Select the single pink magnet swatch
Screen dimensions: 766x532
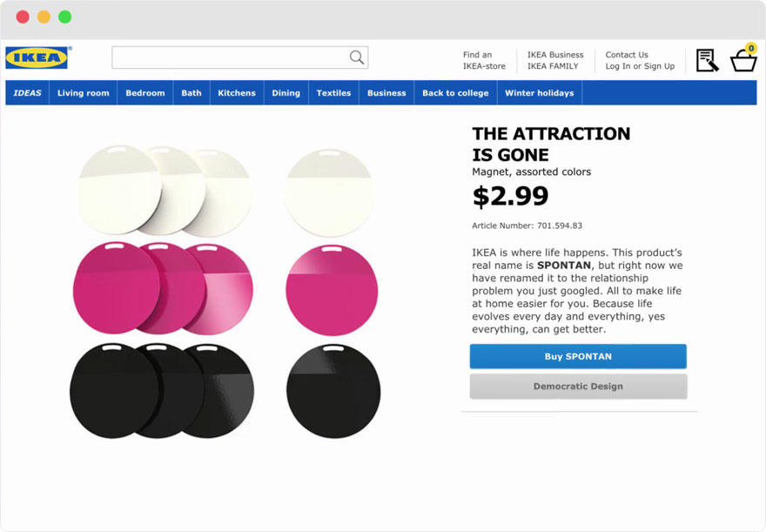coord(332,290)
